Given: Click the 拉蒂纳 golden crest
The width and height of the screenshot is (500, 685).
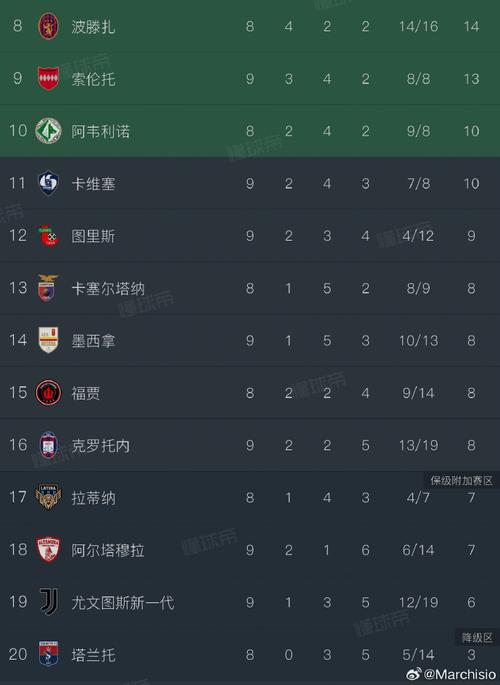Looking at the screenshot, I should pyautogui.click(x=48, y=497).
